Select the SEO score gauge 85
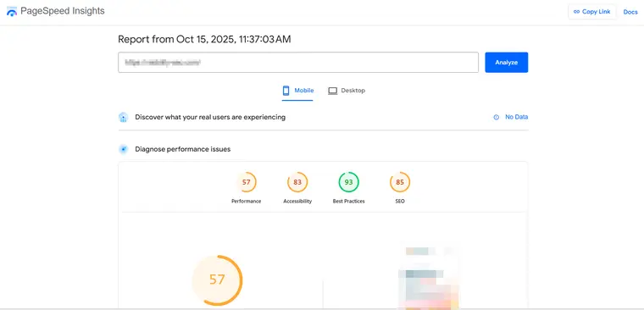Image resolution: width=644 pixels, height=310 pixels. (x=400, y=182)
